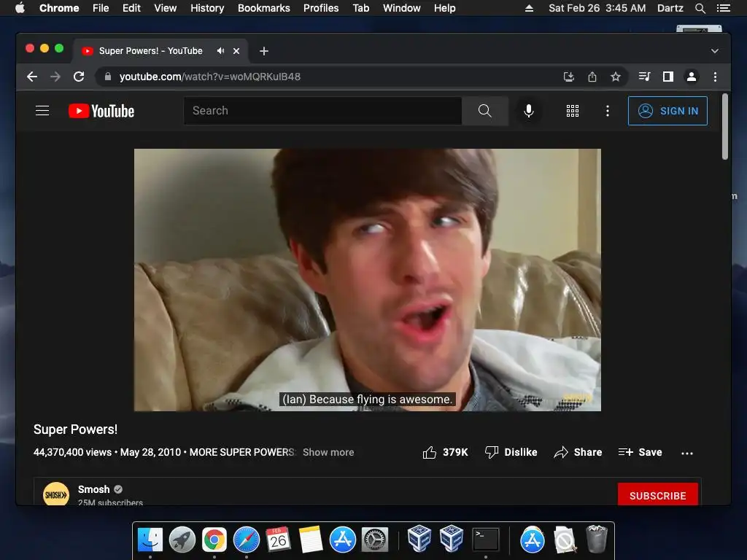Open a new Chrome tab

264,51
